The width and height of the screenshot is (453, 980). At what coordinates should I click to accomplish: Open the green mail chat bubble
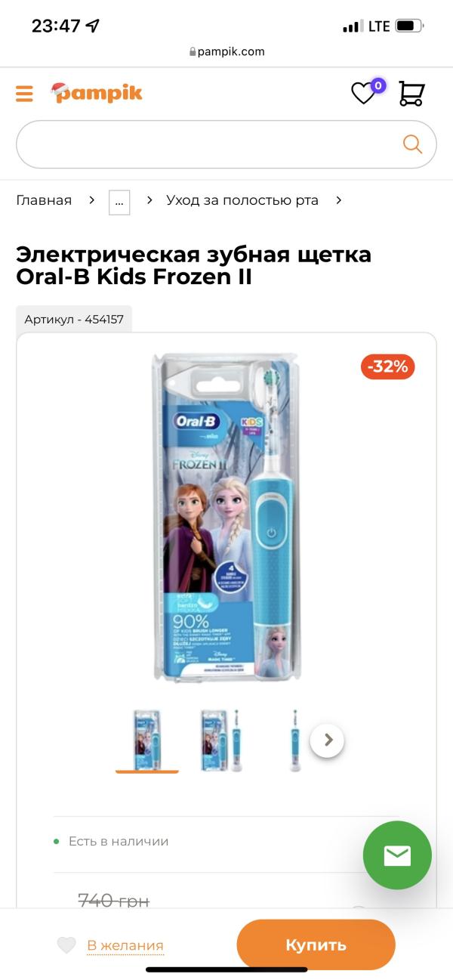[x=397, y=855]
